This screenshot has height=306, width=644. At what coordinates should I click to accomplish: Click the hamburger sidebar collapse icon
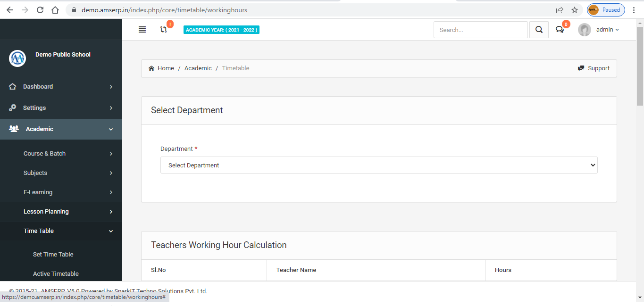click(142, 29)
